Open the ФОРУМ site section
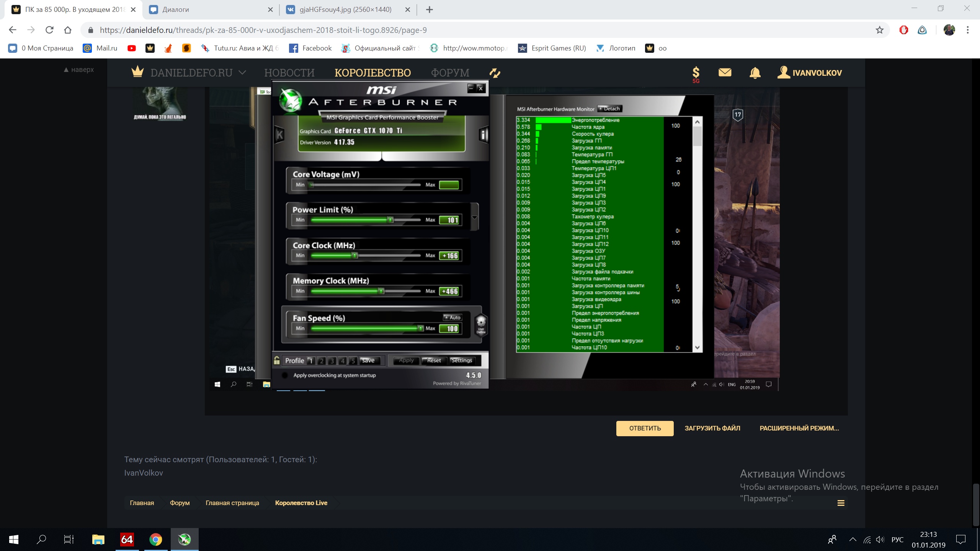 click(x=450, y=73)
